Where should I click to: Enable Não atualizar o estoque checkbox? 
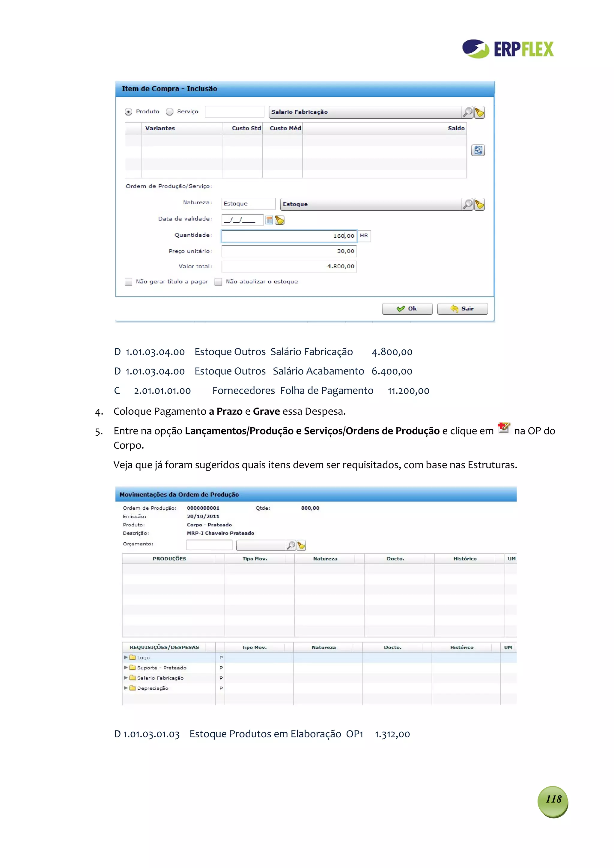point(218,282)
